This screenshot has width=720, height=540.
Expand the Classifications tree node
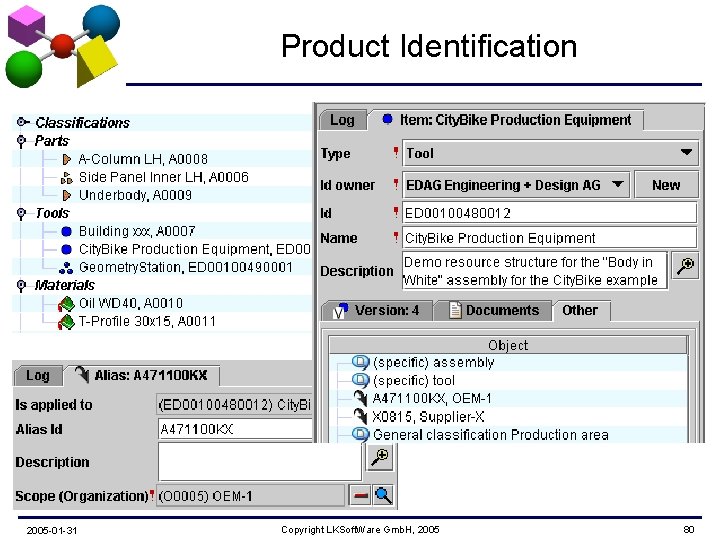point(22,122)
